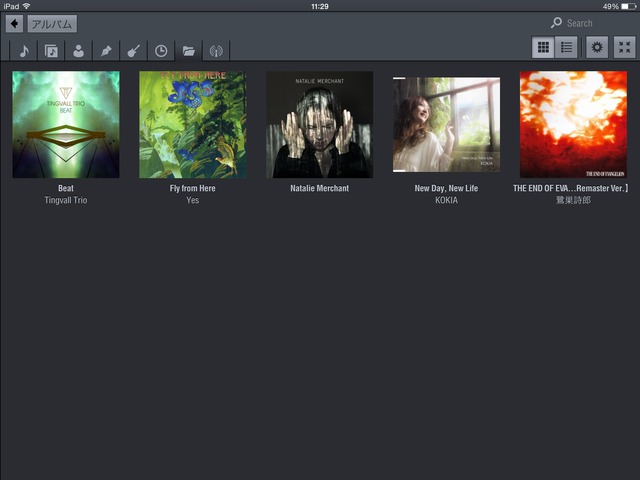Switch to list view
The image size is (640, 480).
tap(567, 47)
